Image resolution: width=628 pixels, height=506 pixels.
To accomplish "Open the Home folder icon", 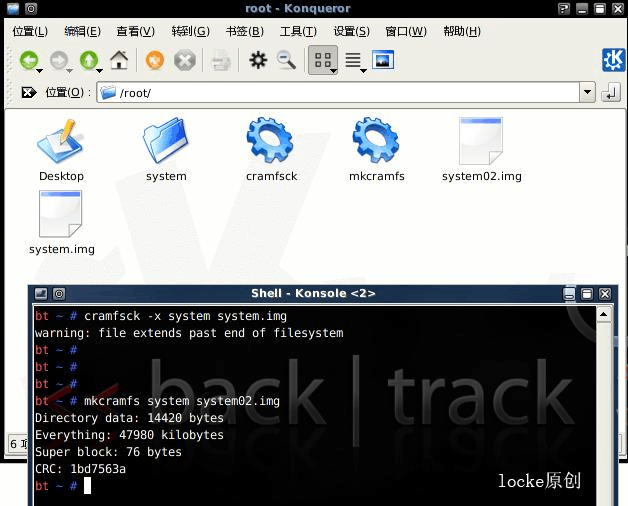I will pos(119,60).
